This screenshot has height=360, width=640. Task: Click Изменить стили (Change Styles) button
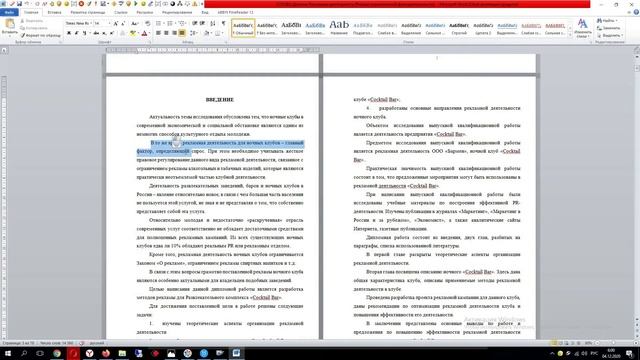coord(582,28)
